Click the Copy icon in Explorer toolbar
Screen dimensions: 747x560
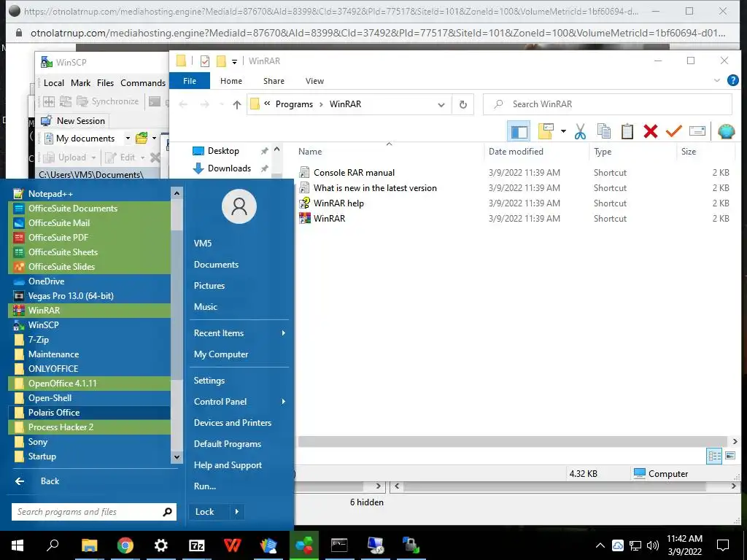(603, 131)
